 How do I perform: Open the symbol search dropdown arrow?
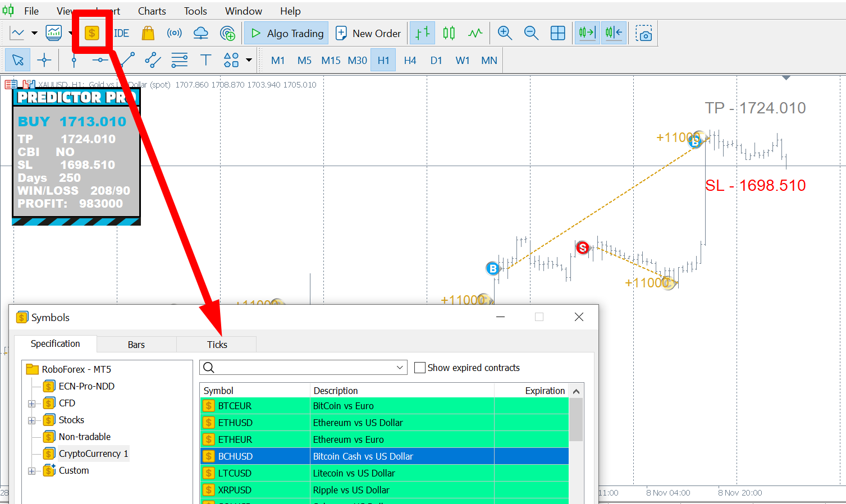tap(400, 368)
